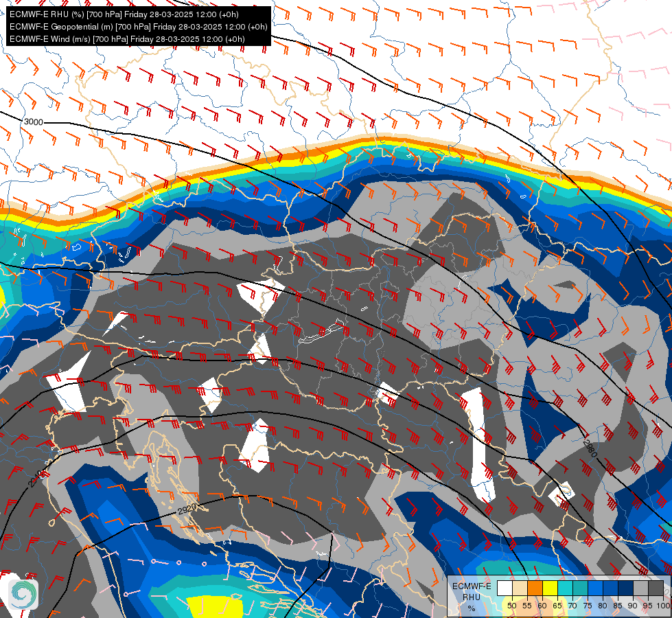Click the legend value 55

527,606
